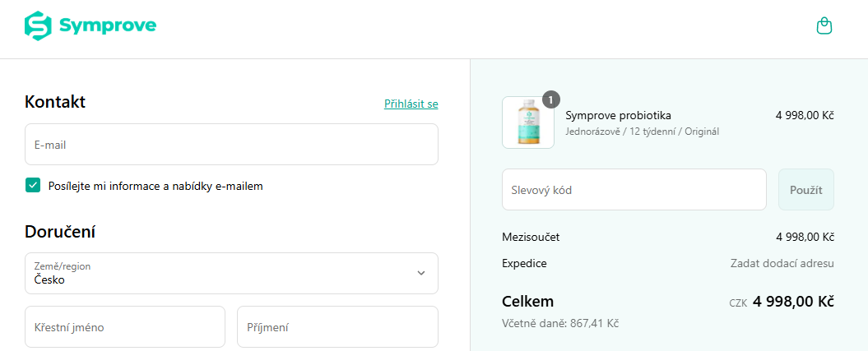
Task: Click the chevron arrow in region selector
Action: 421,273
